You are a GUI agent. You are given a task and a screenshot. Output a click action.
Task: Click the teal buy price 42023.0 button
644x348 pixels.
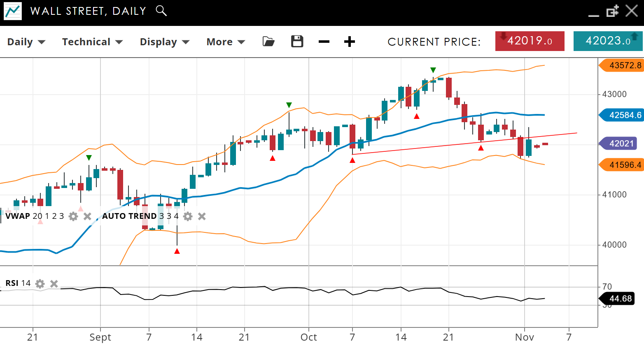point(608,41)
